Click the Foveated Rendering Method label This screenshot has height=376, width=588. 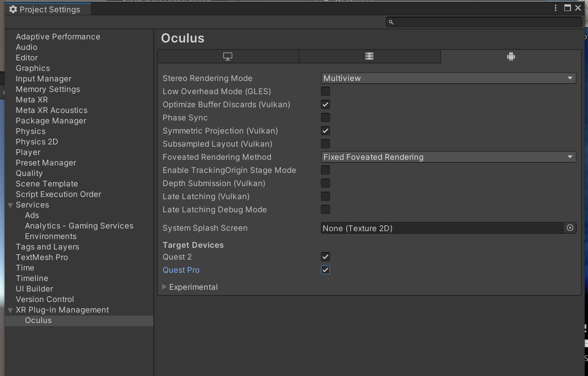click(217, 157)
